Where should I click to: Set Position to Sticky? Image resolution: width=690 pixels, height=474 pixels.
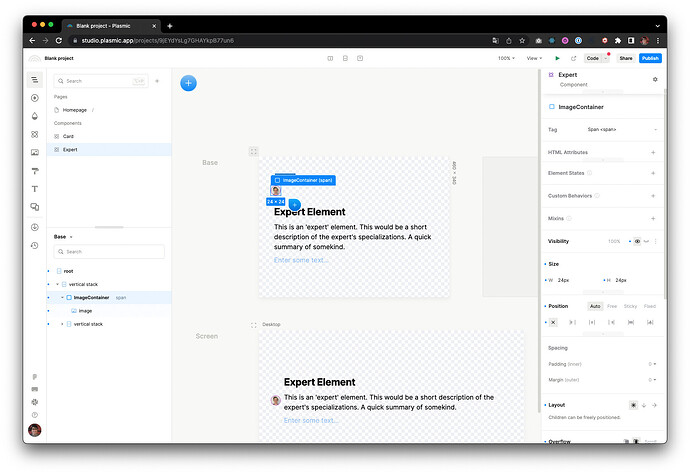click(x=631, y=306)
